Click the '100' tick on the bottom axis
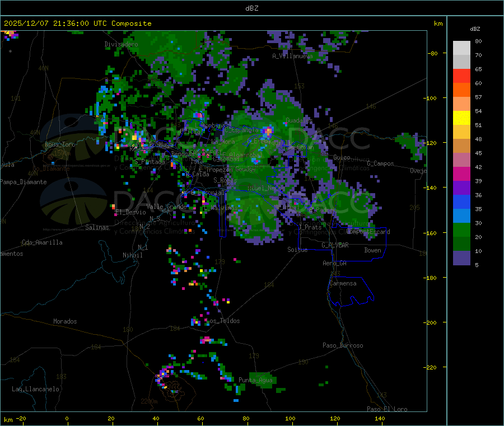504x426 pixels. click(290, 418)
